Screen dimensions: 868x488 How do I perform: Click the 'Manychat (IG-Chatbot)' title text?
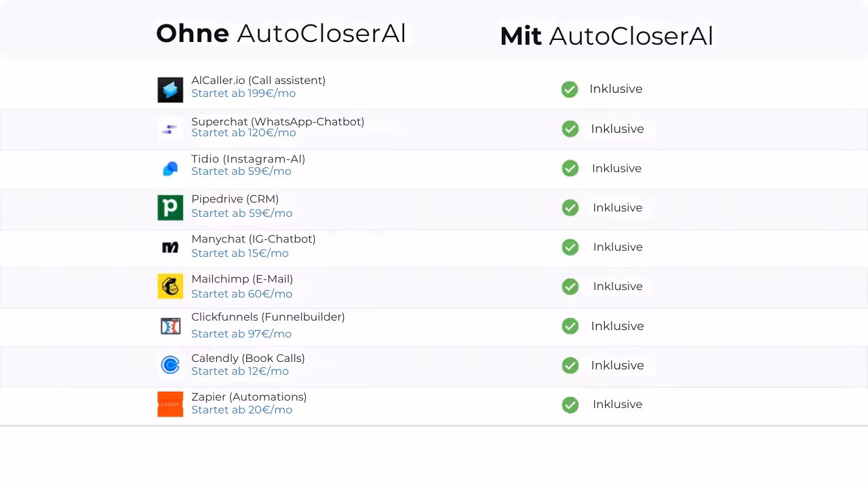point(254,239)
